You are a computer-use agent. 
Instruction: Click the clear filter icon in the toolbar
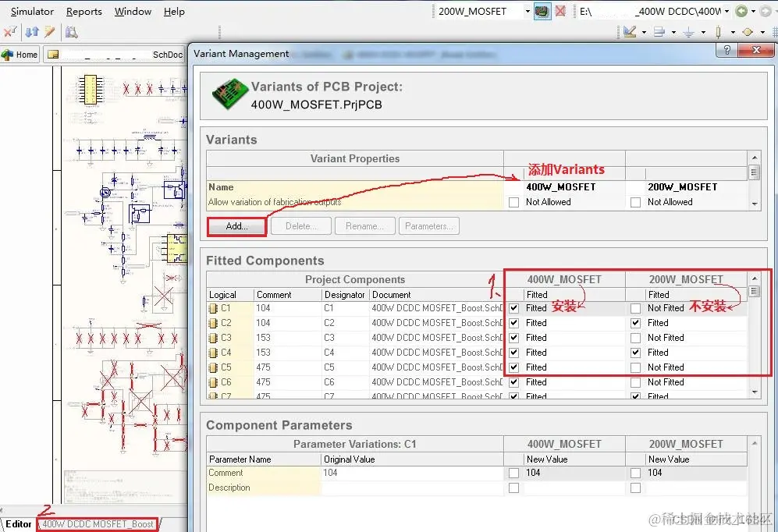[10, 32]
